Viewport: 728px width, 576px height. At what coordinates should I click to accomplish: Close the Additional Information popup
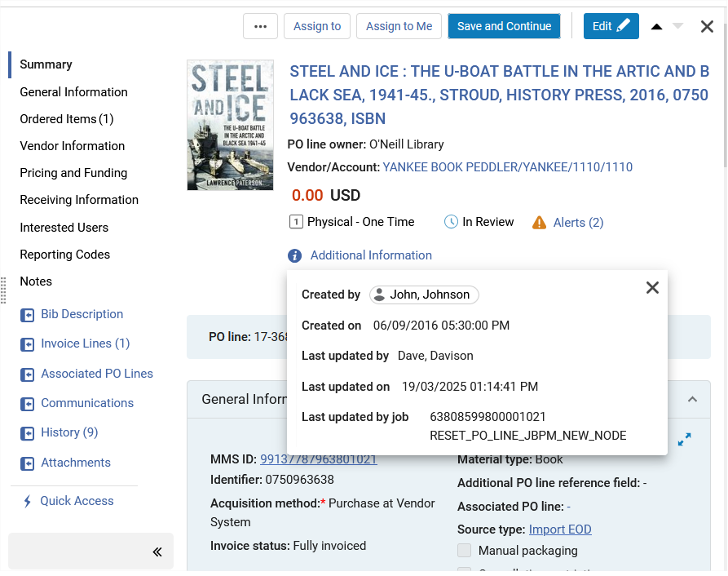pos(652,287)
